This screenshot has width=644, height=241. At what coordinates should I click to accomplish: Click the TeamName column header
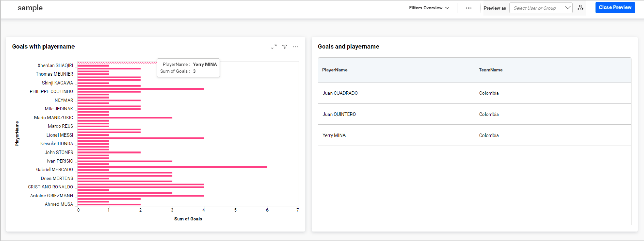[x=490, y=70]
